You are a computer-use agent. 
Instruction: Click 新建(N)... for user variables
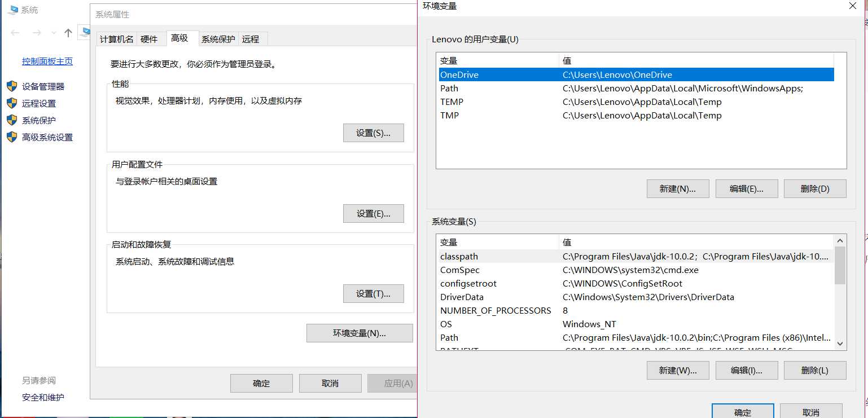pyautogui.click(x=678, y=189)
